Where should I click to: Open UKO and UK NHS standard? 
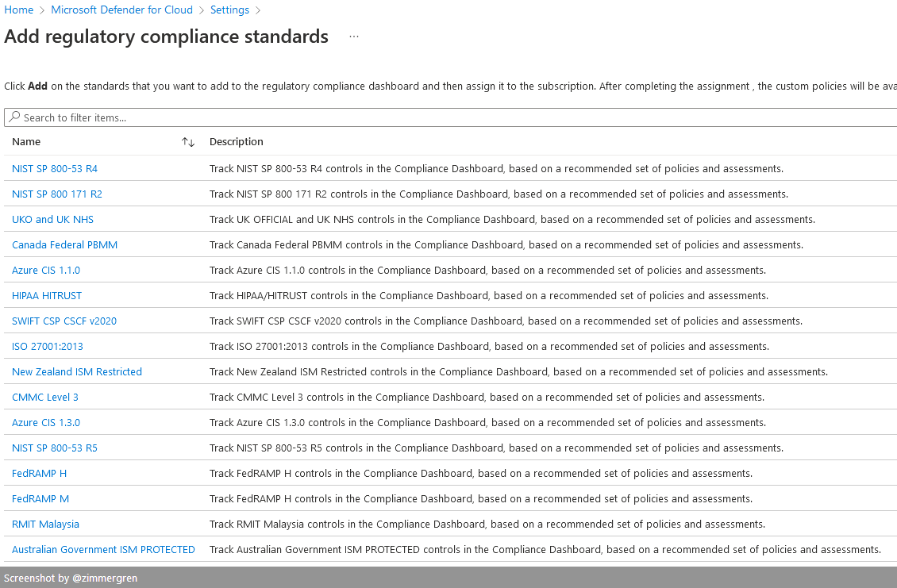(52, 220)
